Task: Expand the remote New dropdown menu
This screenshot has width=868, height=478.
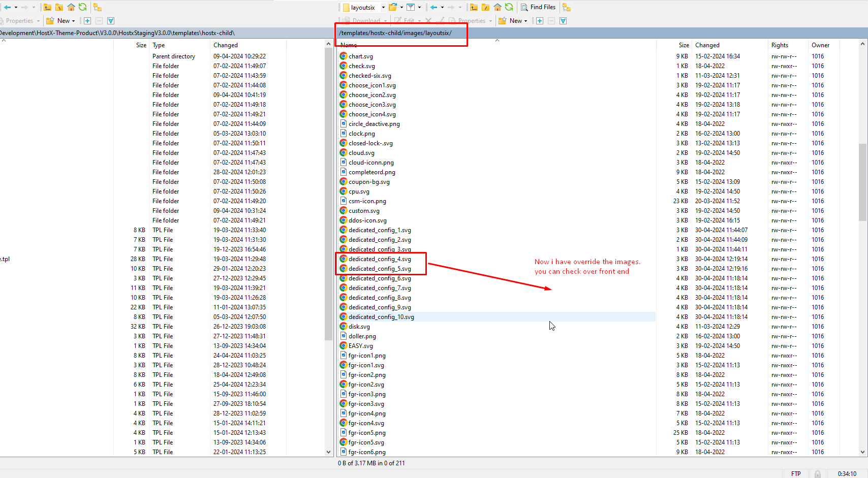Action: pos(525,21)
